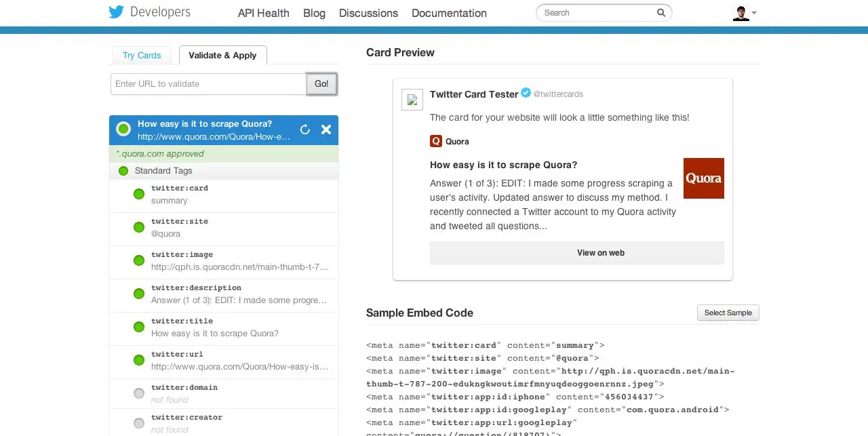Screen dimensions: 868x436
Task: Click the refresh icon on the validated card
Action: pos(304,130)
